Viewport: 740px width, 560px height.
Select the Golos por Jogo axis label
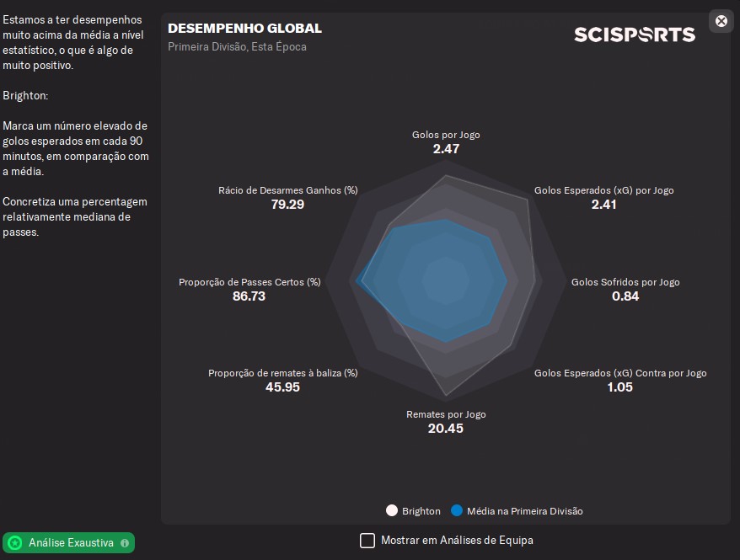pyautogui.click(x=446, y=135)
